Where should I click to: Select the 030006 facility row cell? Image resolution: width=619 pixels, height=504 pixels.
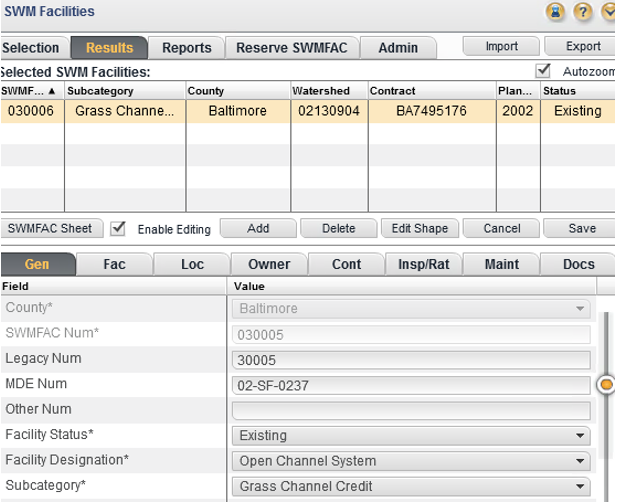[32, 111]
